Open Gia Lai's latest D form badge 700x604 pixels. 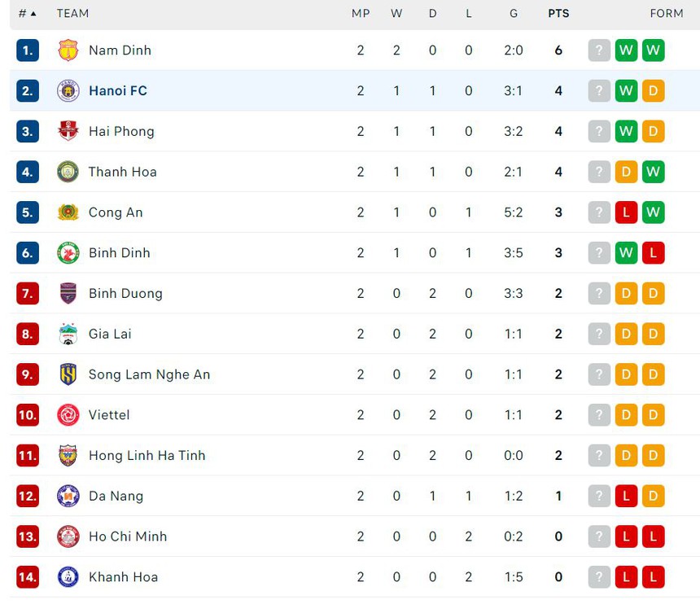coord(653,334)
